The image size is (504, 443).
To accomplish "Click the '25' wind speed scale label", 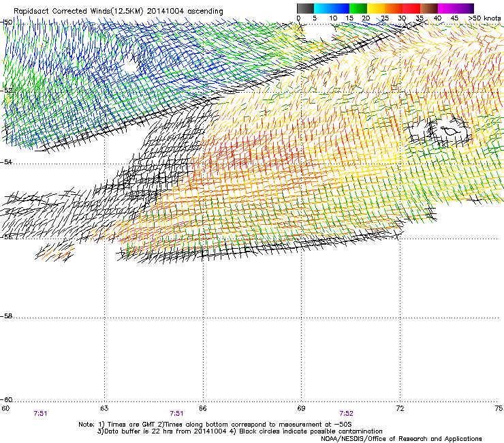I will click(385, 18).
